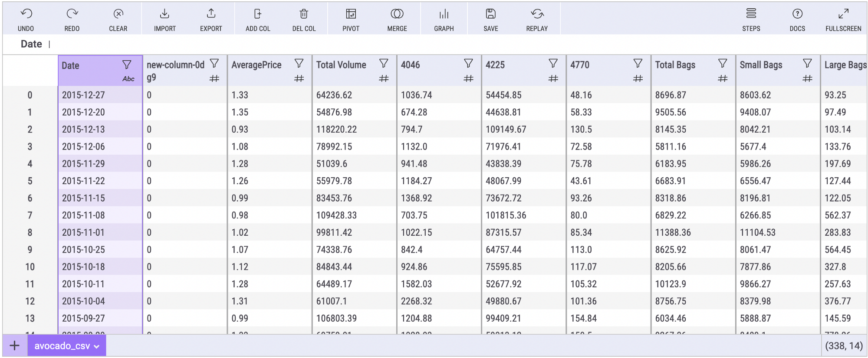Open filter for Total Volume column
Viewport: 868px width, 358px height.
(x=384, y=64)
